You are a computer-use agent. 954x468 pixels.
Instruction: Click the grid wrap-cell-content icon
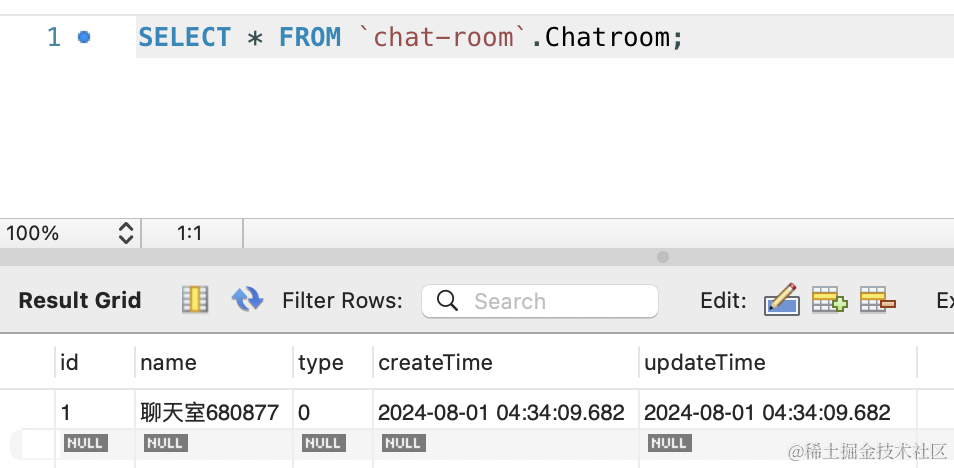click(194, 300)
